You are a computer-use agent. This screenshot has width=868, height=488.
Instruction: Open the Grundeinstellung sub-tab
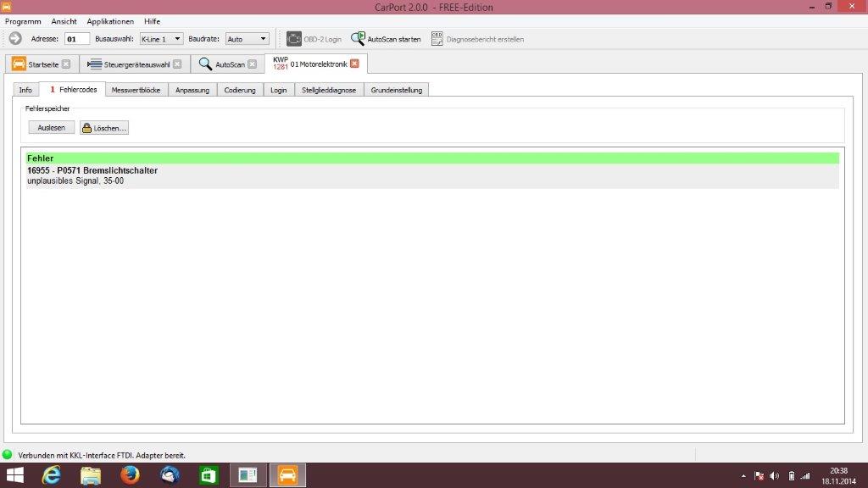pos(397,90)
